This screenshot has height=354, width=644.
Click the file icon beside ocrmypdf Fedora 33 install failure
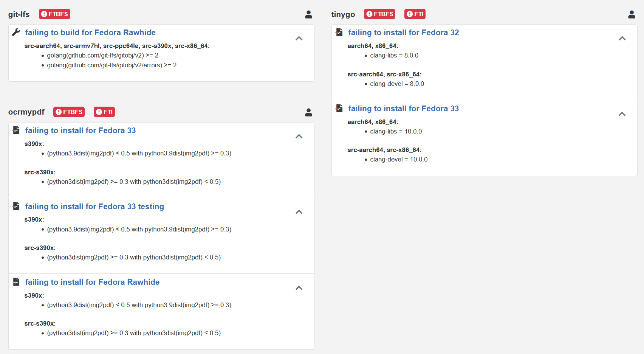[x=16, y=130]
